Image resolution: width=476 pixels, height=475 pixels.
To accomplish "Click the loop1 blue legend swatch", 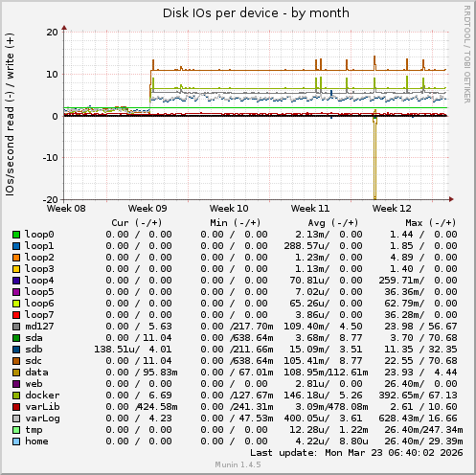I will point(16,246).
